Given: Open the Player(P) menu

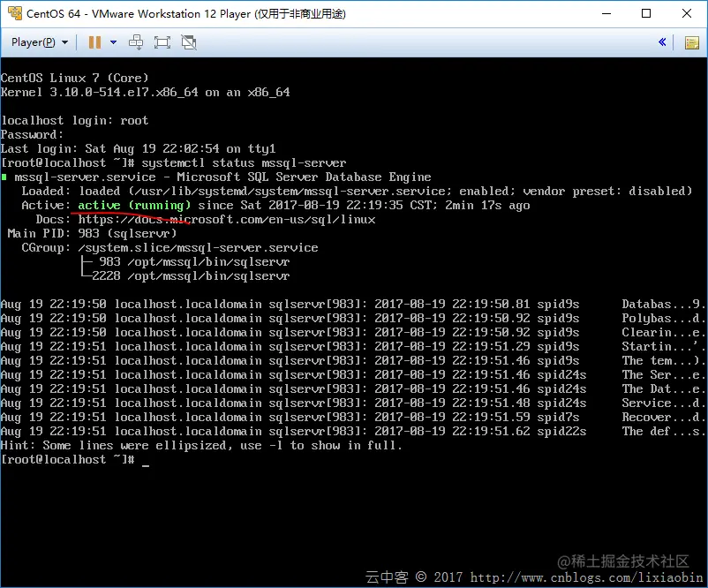Looking at the screenshot, I should (40, 42).
